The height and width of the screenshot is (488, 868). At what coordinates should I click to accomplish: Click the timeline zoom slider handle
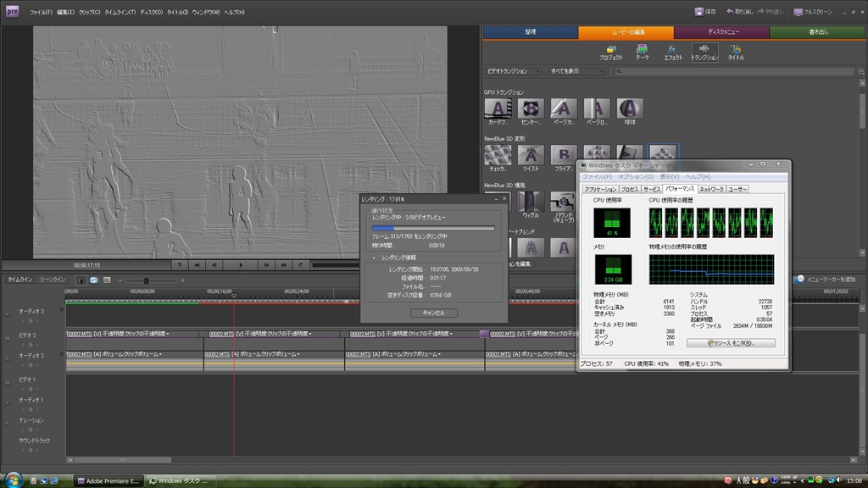[146, 280]
